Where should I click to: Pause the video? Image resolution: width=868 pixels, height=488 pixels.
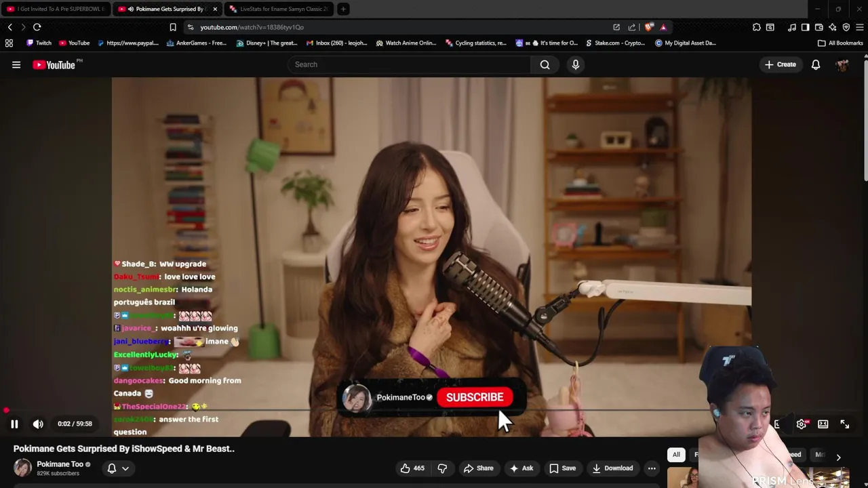tap(14, 424)
